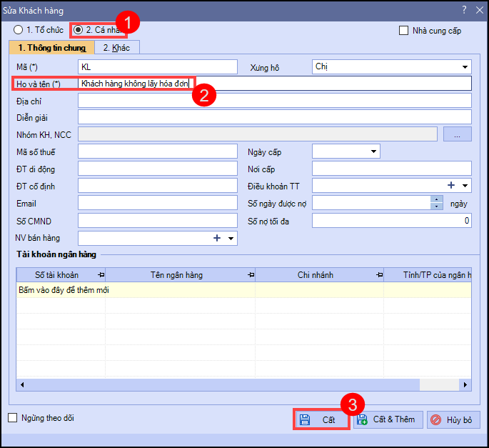Image resolution: width=489 pixels, height=448 pixels.
Task: Click the plus icon in Điều khoản TT
Action: (451, 185)
